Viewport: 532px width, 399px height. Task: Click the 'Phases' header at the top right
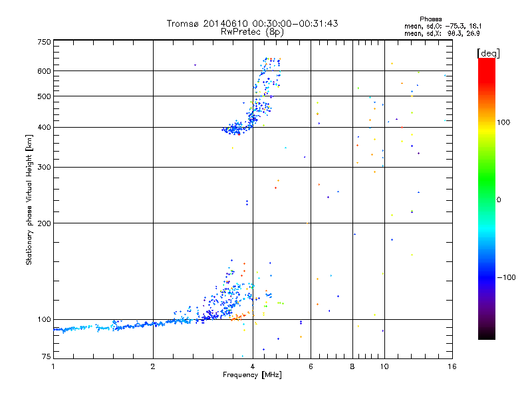tap(430, 19)
